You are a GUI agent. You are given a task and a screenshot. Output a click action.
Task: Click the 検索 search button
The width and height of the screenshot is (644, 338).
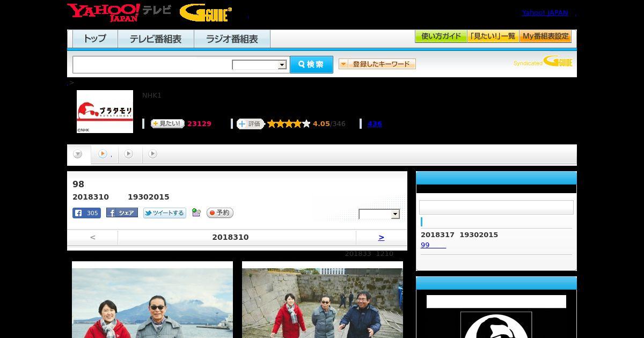pos(311,64)
